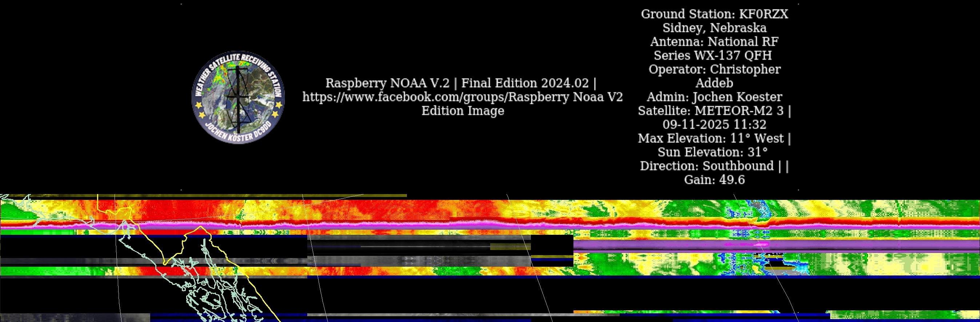Click the Admin: Jochen Koester line
Image resolution: width=980 pixels, height=322 pixels.
click(x=714, y=97)
